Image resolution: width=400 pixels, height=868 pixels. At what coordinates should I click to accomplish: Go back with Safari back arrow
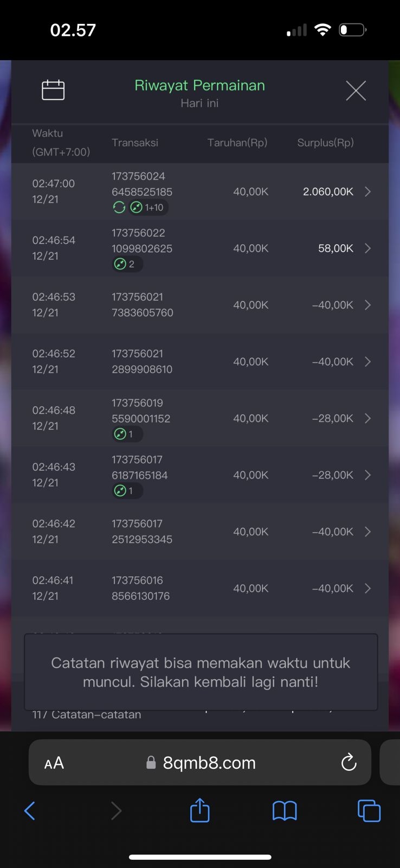(x=30, y=811)
